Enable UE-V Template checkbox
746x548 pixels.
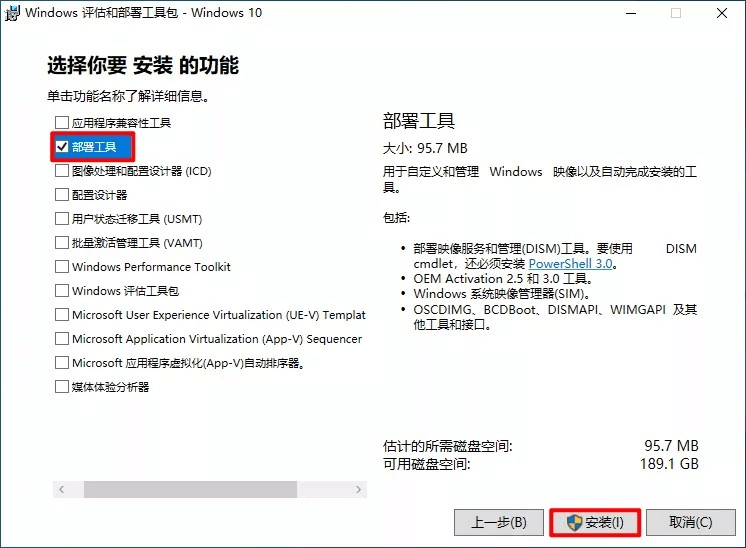tap(62, 314)
